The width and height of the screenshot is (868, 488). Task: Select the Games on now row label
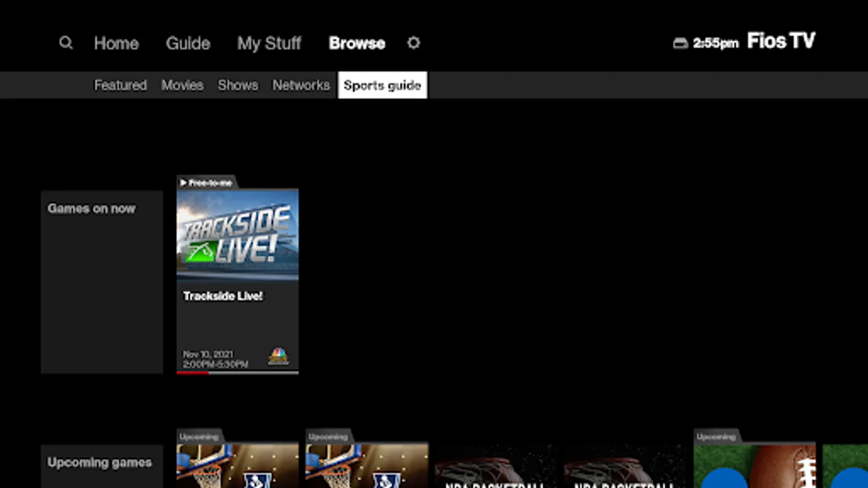click(102, 282)
